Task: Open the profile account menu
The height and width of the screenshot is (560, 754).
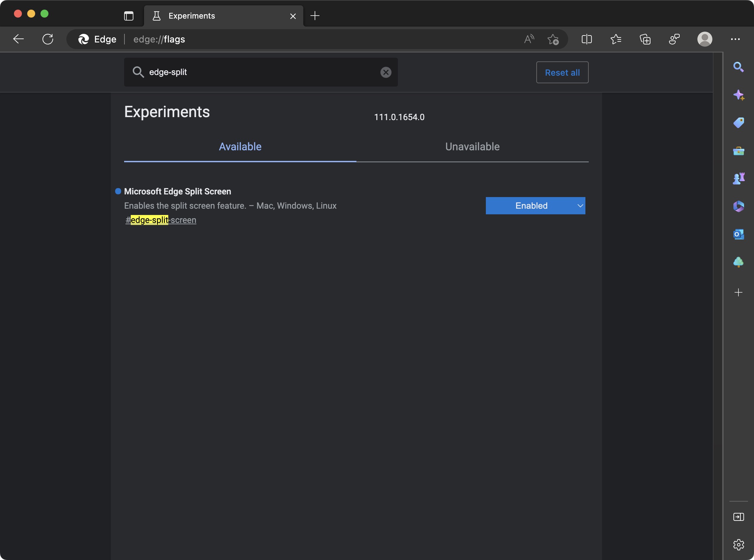Action: click(x=705, y=39)
